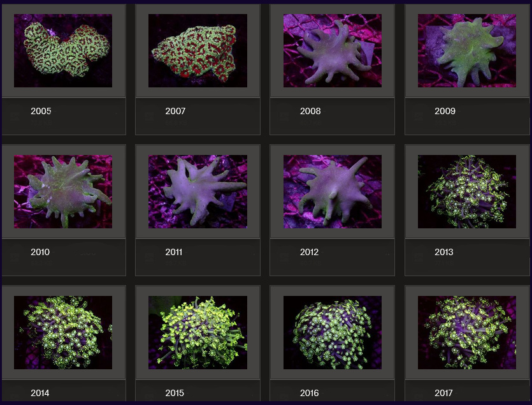Open the 2016 coral thumbnail
Image resolution: width=532 pixels, height=405 pixels.
pos(333,333)
